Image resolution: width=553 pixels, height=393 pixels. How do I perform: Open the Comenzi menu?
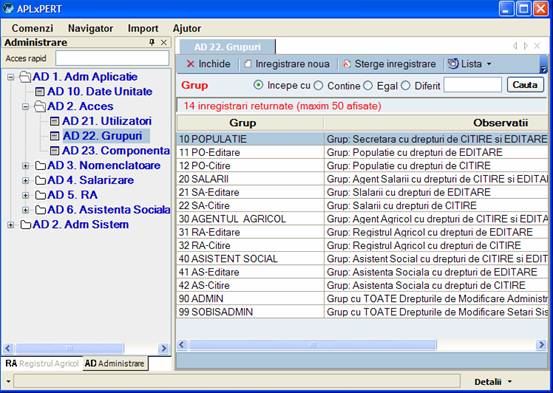click(32, 28)
